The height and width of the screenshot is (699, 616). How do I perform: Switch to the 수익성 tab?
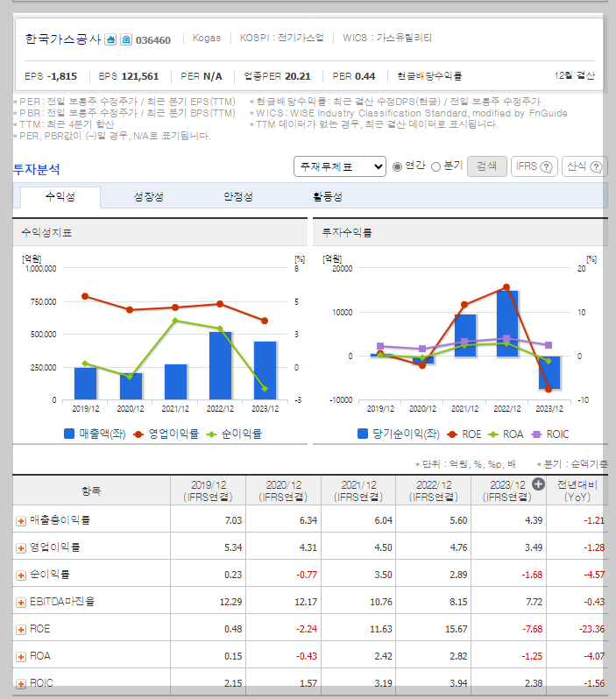pyautogui.click(x=60, y=196)
